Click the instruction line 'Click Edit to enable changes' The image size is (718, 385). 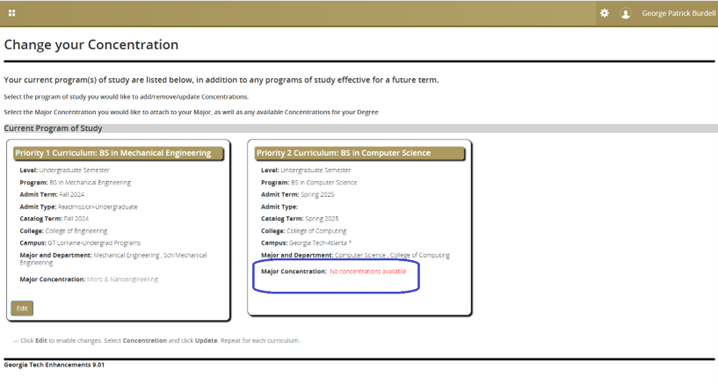pyautogui.click(x=156, y=341)
